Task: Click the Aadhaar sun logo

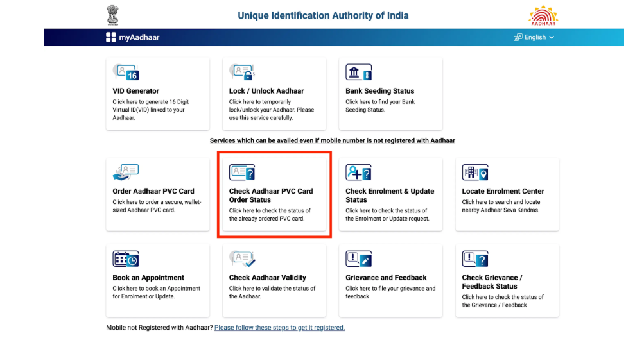Action: pos(543,15)
